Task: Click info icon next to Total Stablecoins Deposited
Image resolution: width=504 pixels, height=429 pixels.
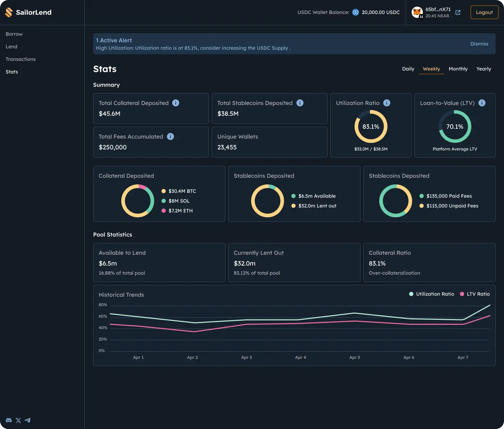Action: tap(300, 103)
